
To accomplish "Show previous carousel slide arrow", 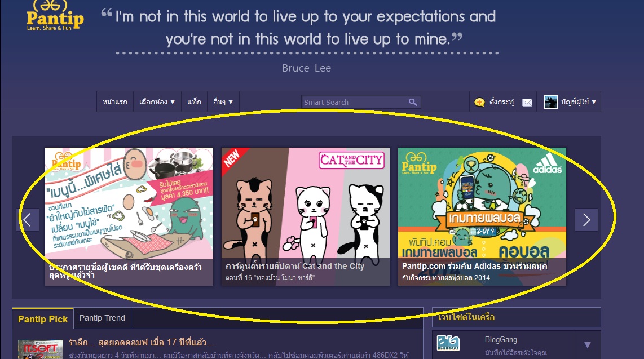I will (x=28, y=220).
